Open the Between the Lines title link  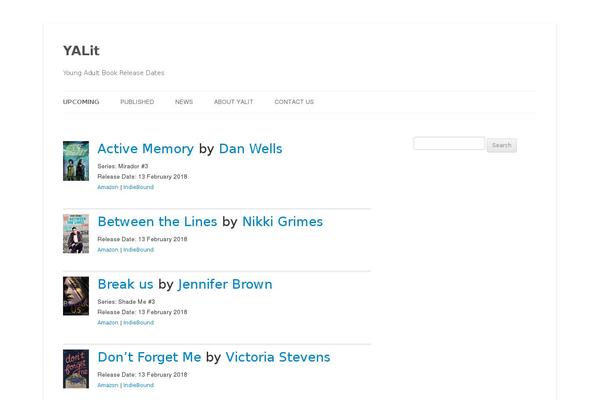[157, 222]
